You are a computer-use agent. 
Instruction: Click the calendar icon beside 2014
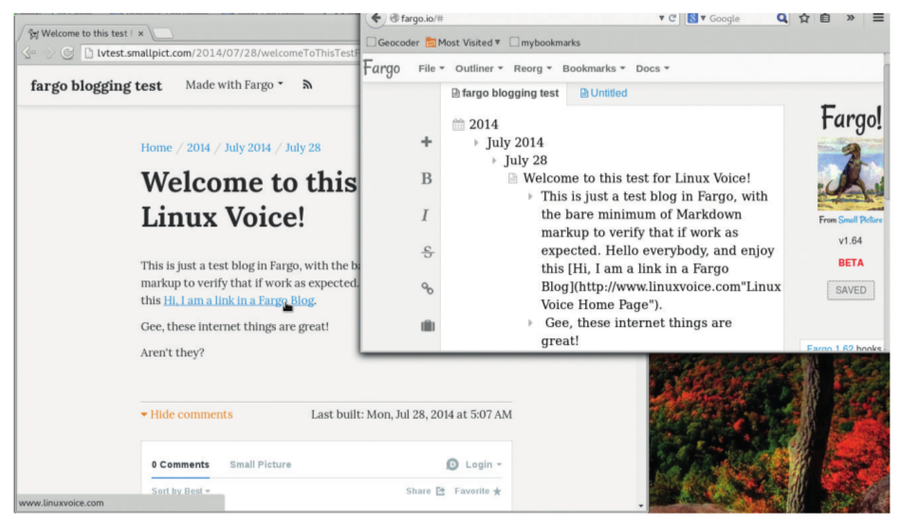[458, 125]
